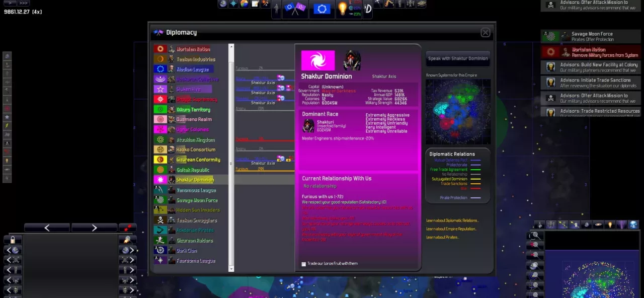The image size is (644, 298).
Task: Click the planet globe icon in top toolbar
Action: tap(223, 4)
